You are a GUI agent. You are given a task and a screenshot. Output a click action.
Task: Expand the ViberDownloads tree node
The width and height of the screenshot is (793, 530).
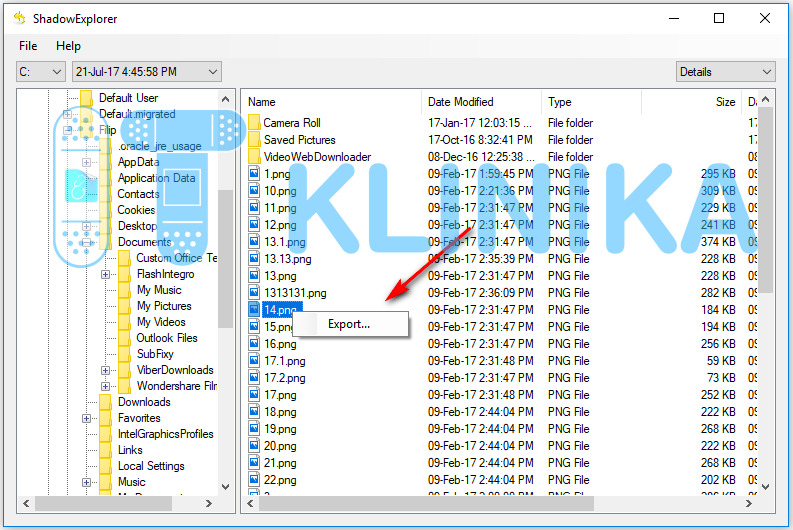(x=105, y=370)
